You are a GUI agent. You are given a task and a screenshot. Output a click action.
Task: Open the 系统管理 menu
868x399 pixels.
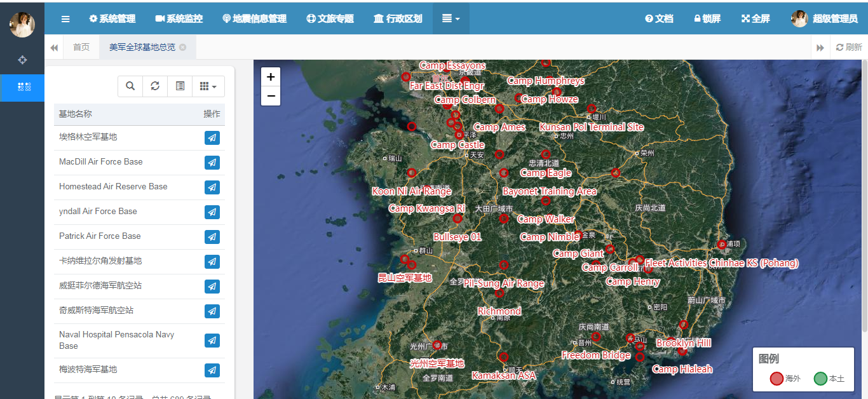112,18
